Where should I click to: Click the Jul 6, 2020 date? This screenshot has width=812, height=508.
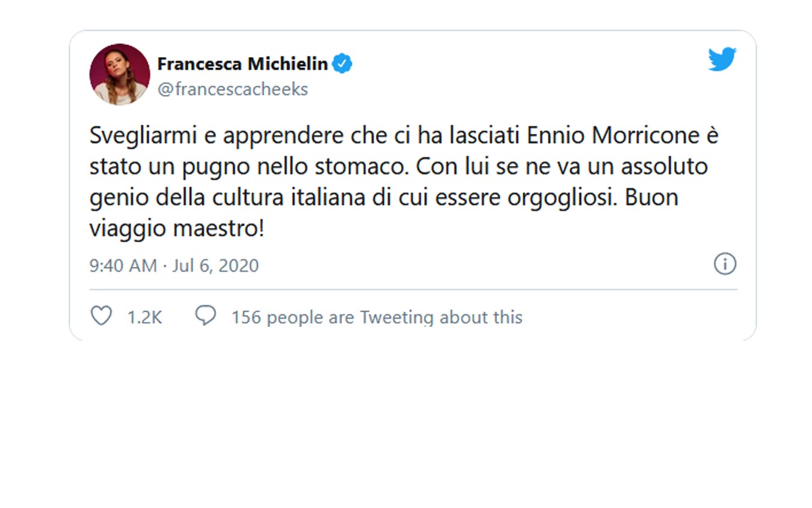coord(215,265)
